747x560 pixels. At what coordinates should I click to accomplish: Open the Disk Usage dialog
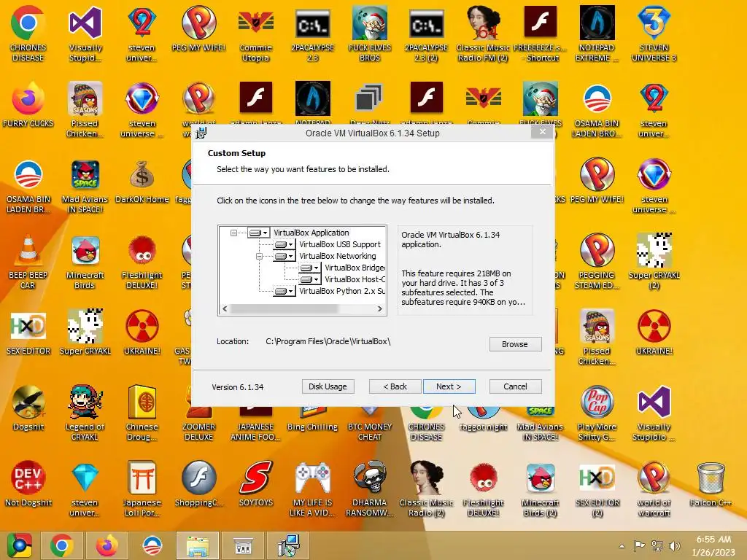[x=328, y=386]
